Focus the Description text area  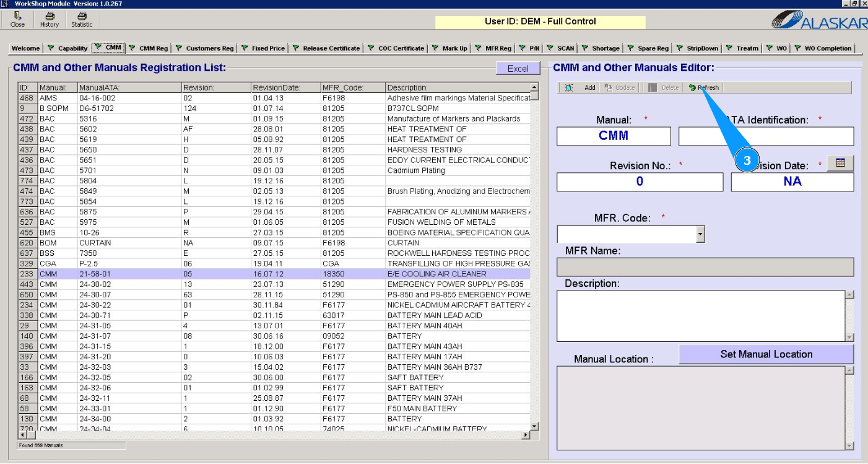(x=701, y=316)
